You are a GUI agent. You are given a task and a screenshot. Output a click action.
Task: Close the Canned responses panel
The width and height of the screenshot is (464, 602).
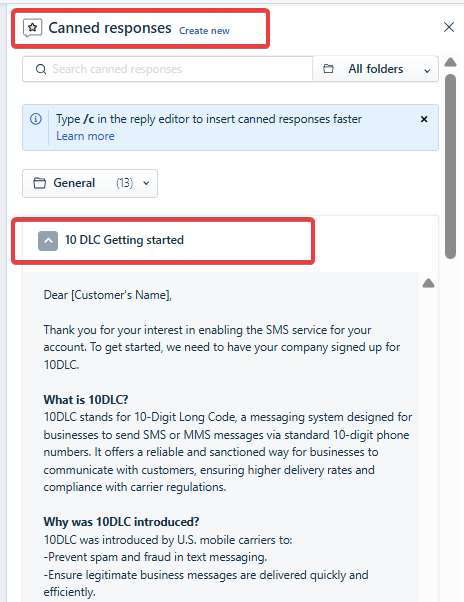(449, 27)
